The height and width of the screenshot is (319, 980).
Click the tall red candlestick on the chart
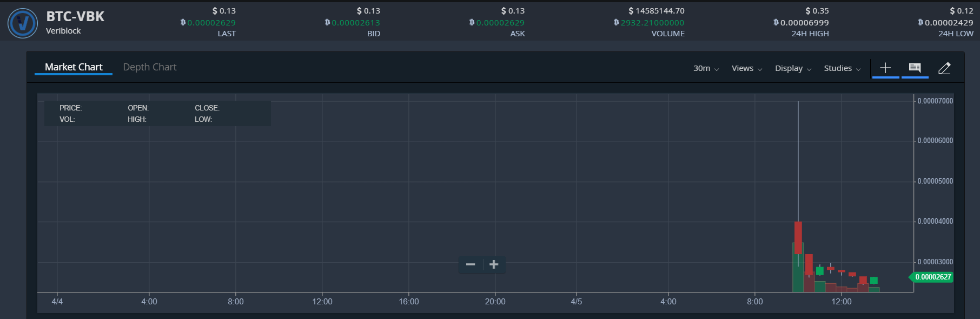click(798, 237)
